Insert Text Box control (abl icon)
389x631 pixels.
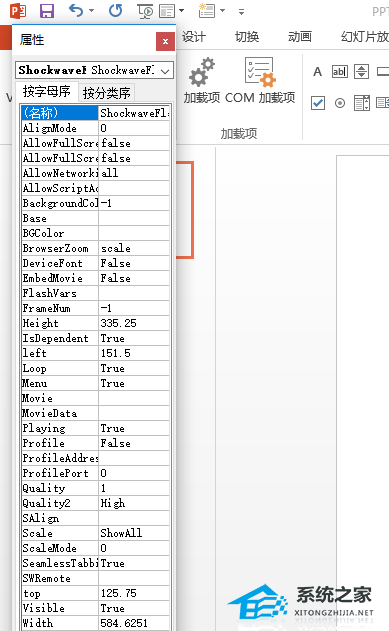click(x=340, y=72)
